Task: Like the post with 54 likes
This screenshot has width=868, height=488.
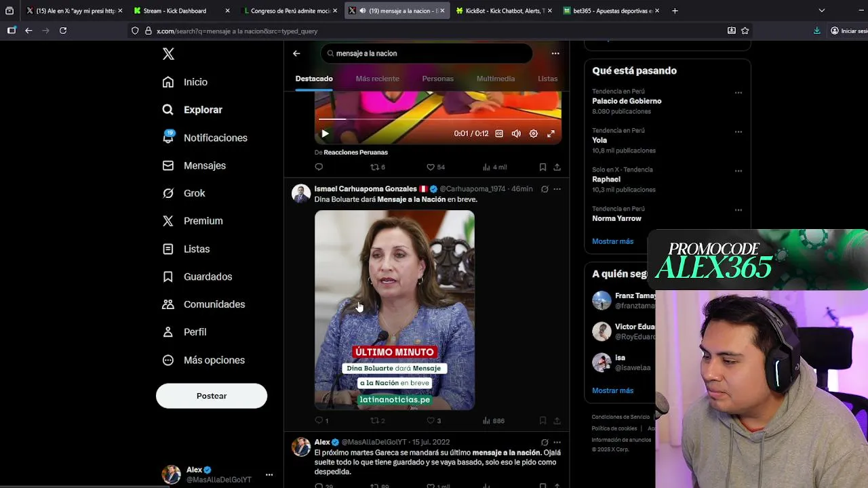Action: point(435,167)
